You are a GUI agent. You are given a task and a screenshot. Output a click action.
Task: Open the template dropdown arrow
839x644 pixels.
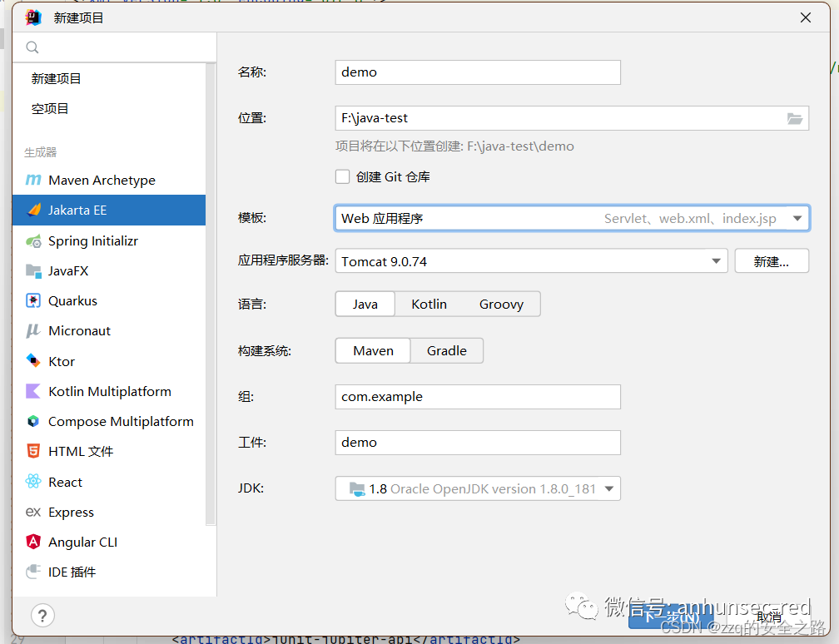pyautogui.click(x=797, y=218)
